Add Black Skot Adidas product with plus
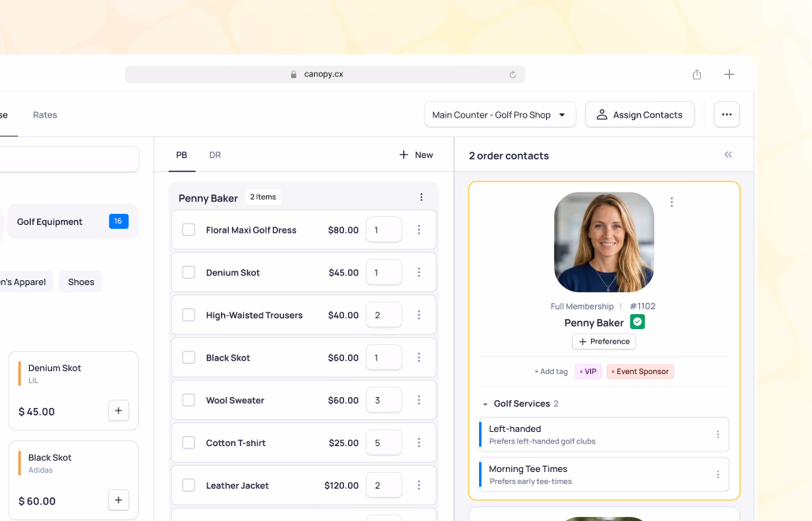The image size is (812, 521). tap(118, 500)
